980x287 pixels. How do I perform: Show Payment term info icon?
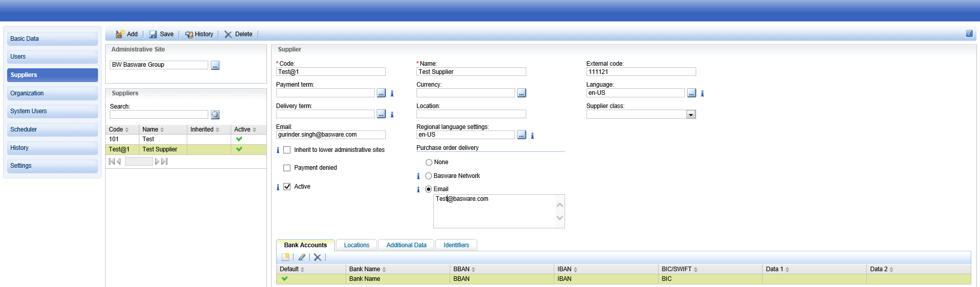click(x=392, y=93)
